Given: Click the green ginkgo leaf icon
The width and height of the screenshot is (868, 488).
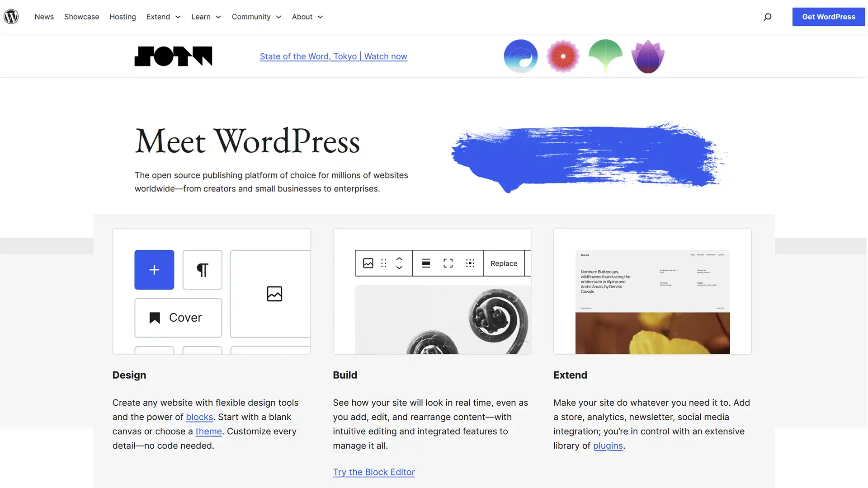Looking at the screenshot, I should point(605,56).
